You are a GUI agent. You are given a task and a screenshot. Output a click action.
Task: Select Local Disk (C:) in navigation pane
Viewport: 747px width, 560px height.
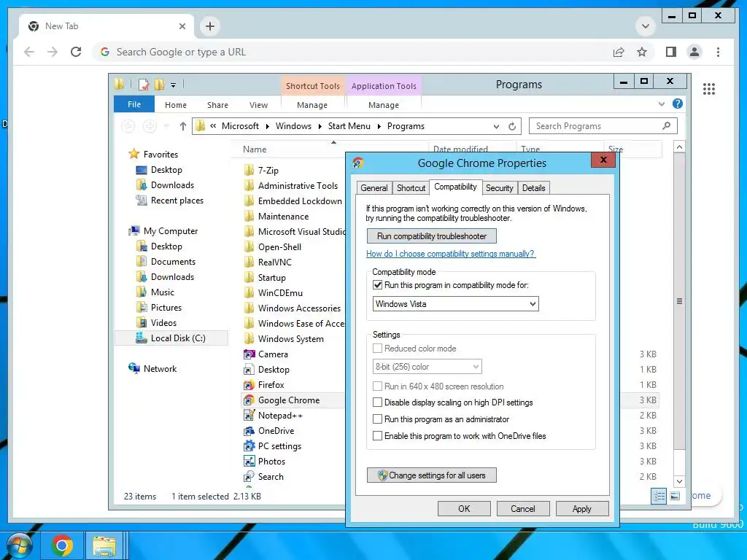click(171, 338)
